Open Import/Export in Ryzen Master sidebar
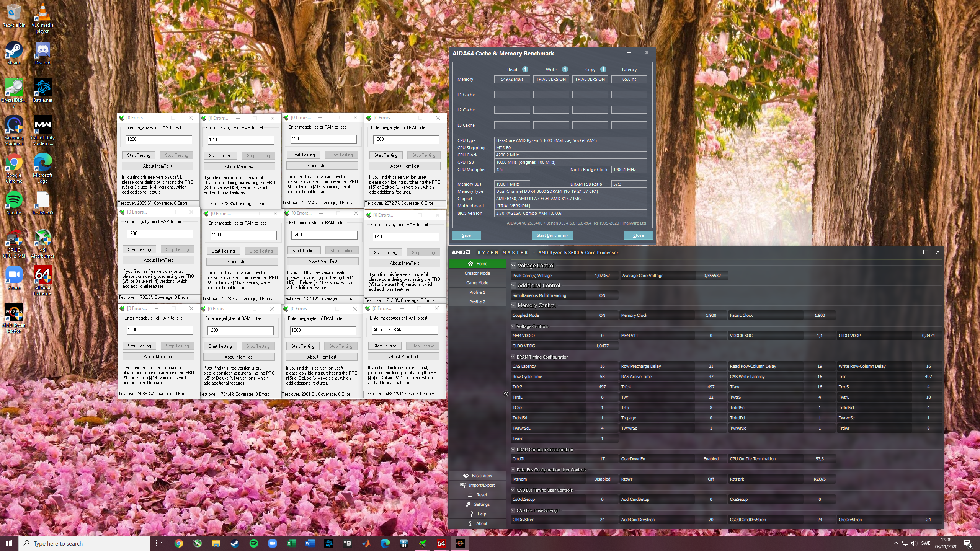 (x=477, y=485)
